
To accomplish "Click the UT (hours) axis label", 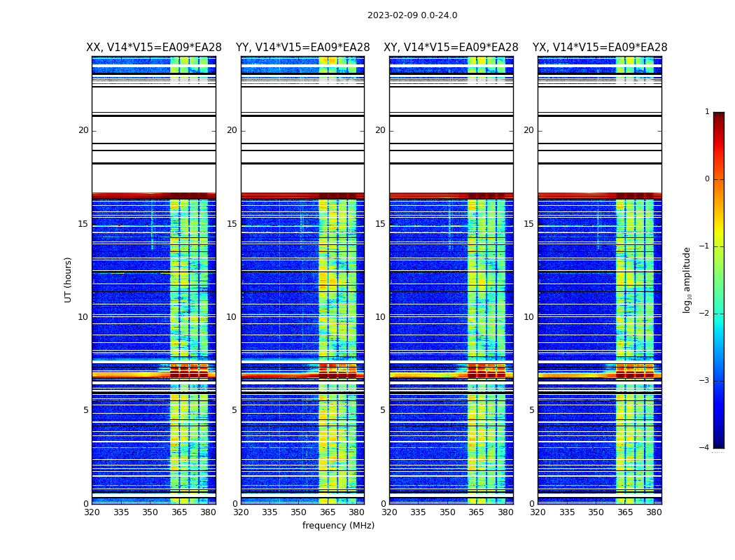I will pos(68,279).
